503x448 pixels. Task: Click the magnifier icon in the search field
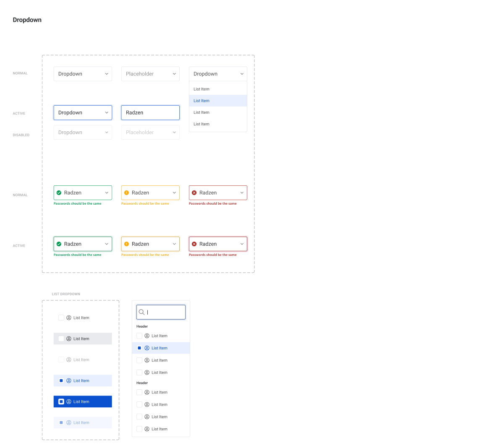(x=141, y=312)
